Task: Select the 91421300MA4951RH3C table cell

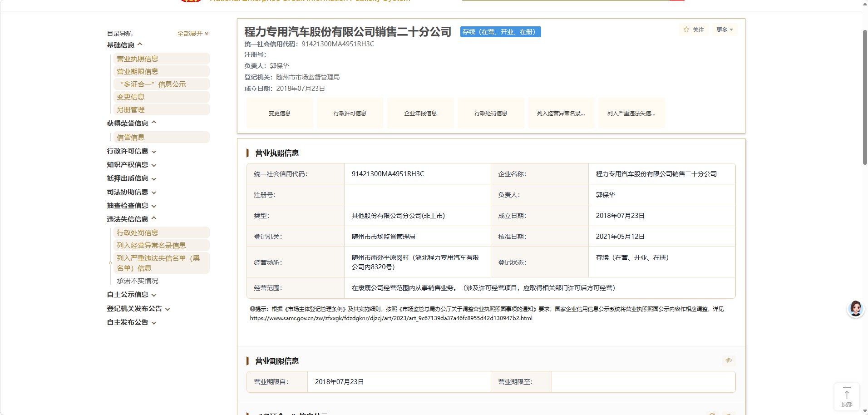Action: pos(418,174)
